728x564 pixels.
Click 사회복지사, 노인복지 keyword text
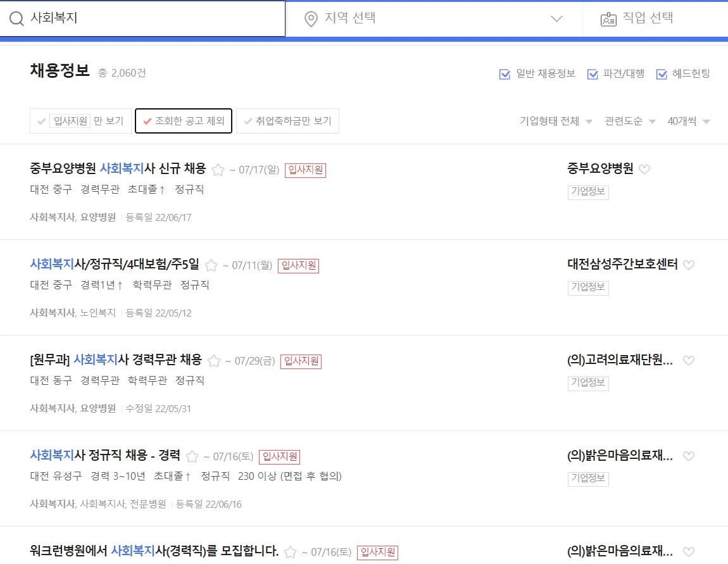pos(73,313)
